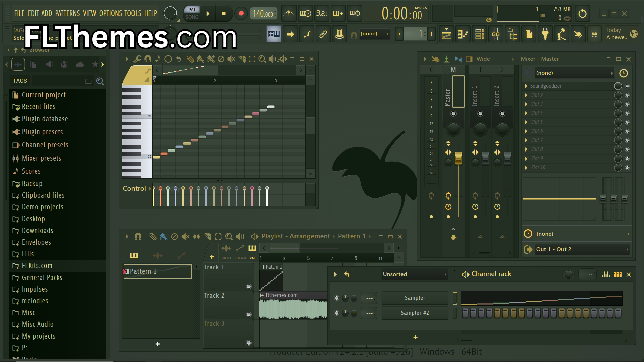Click the wrench tools icon in piano roll
This screenshot has height=362, width=644.
tap(137, 59)
